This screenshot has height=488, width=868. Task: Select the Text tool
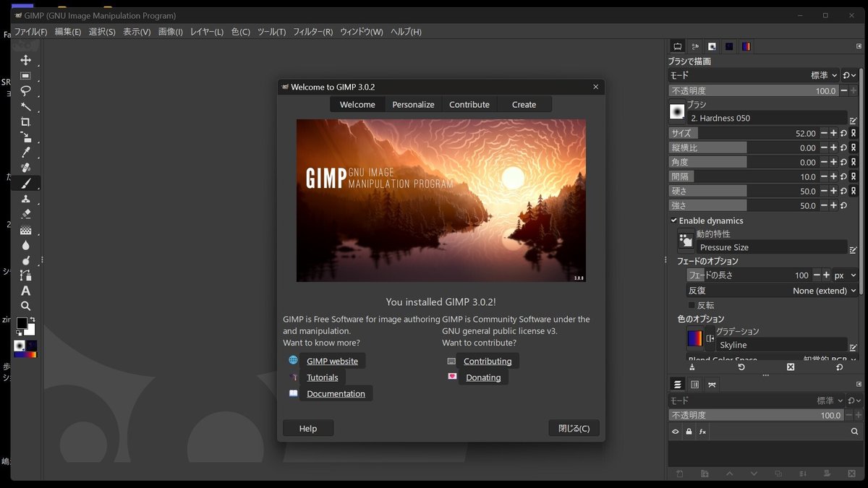pos(25,291)
